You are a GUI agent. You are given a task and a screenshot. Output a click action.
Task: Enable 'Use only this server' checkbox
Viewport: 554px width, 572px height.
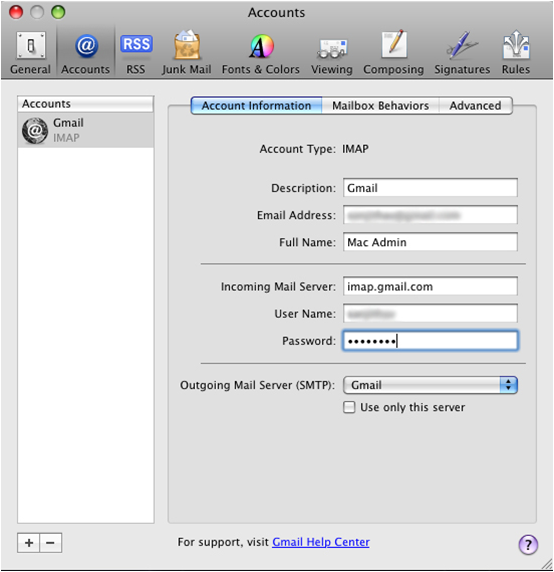click(x=349, y=407)
